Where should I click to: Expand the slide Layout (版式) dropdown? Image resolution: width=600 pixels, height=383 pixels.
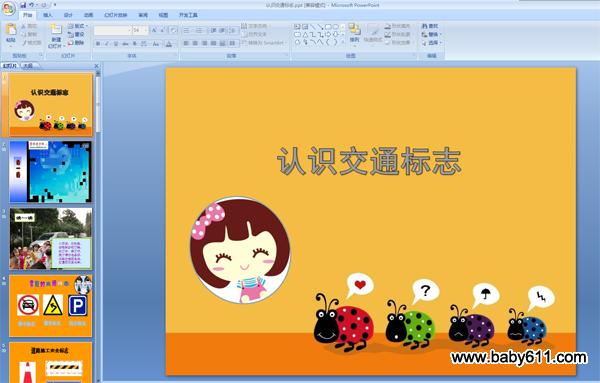(x=78, y=26)
